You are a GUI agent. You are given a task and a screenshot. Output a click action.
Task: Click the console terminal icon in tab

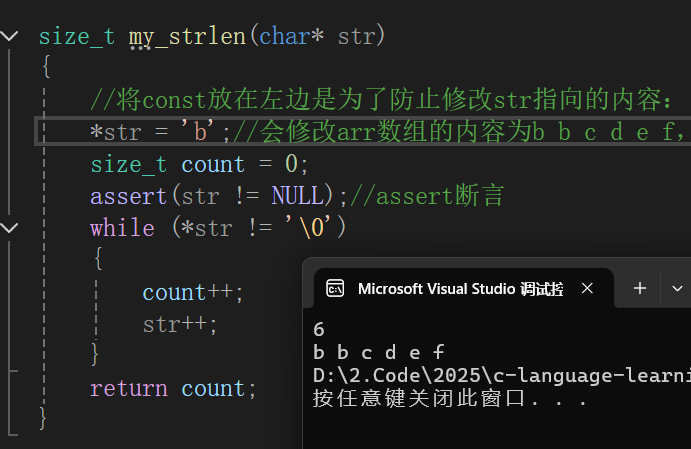(x=335, y=289)
